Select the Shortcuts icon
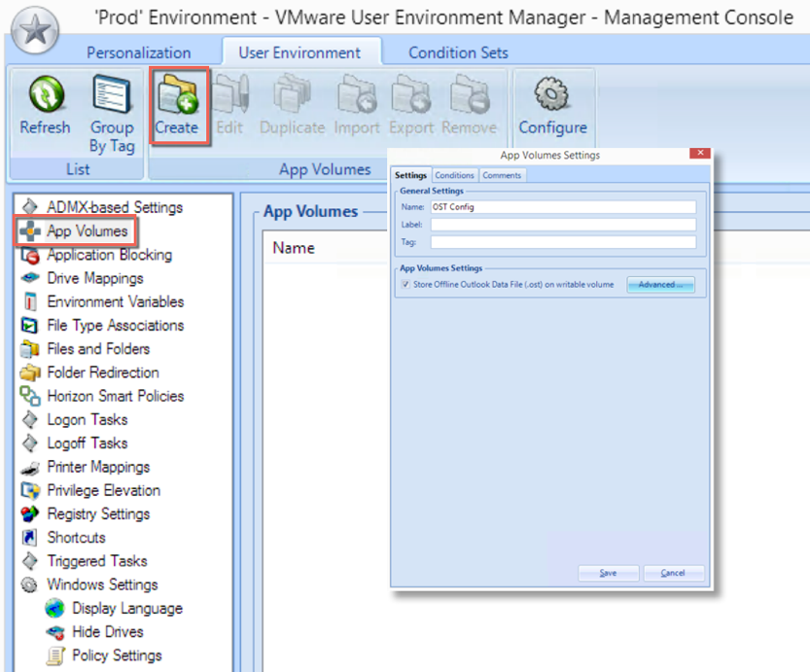Image resolution: width=810 pixels, height=672 pixels. [x=29, y=538]
